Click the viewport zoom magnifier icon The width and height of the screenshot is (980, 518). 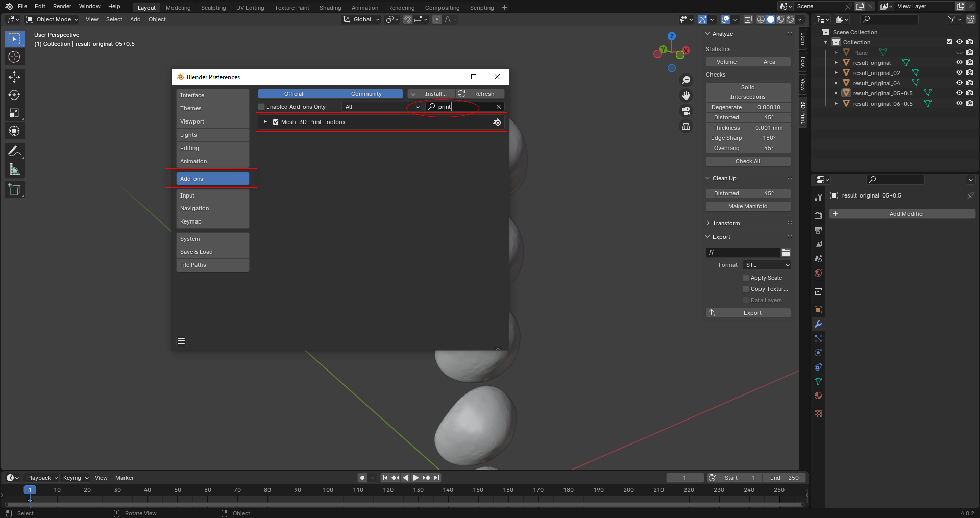pyautogui.click(x=686, y=80)
